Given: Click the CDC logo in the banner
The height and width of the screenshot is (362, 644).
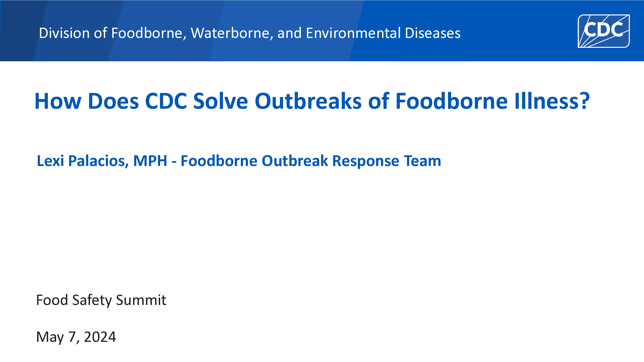Looking at the screenshot, I should pos(603,31).
